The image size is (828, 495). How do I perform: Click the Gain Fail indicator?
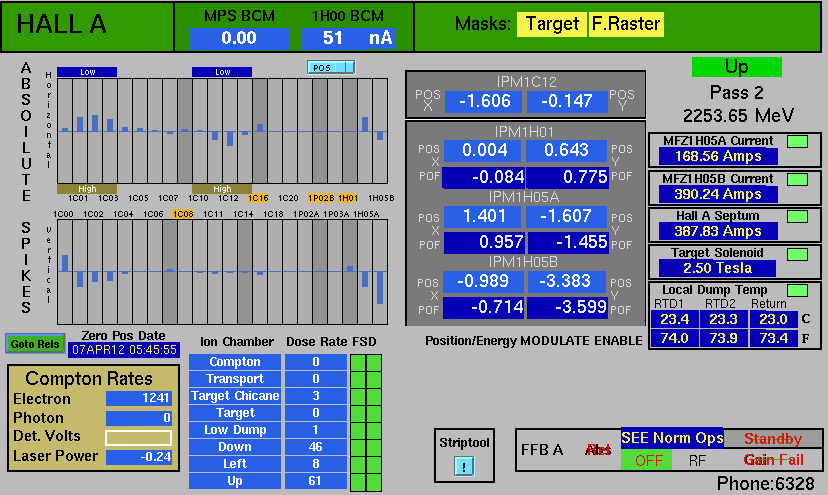pyautogui.click(x=774, y=460)
